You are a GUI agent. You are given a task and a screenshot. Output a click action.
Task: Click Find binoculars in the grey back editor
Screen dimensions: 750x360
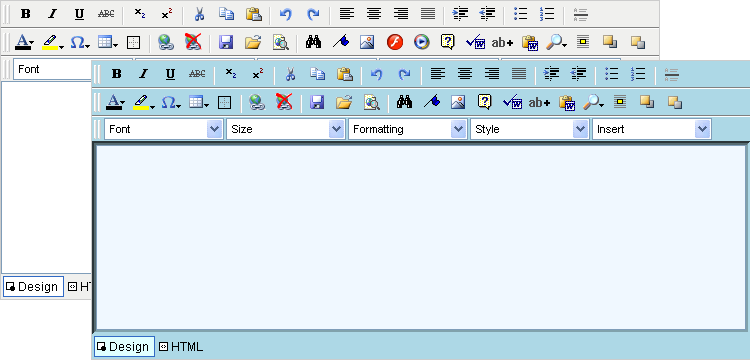point(313,42)
